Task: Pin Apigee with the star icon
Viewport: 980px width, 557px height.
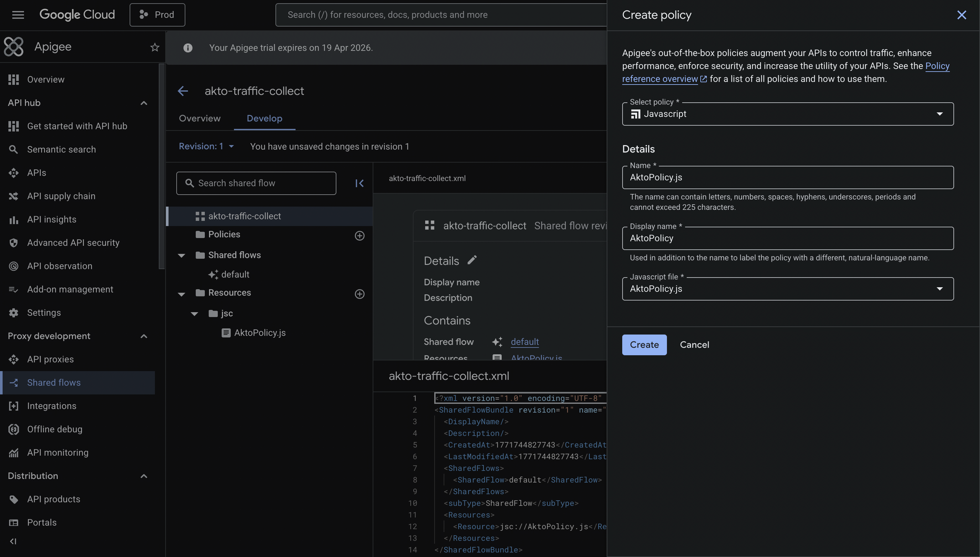Action: click(155, 47)
